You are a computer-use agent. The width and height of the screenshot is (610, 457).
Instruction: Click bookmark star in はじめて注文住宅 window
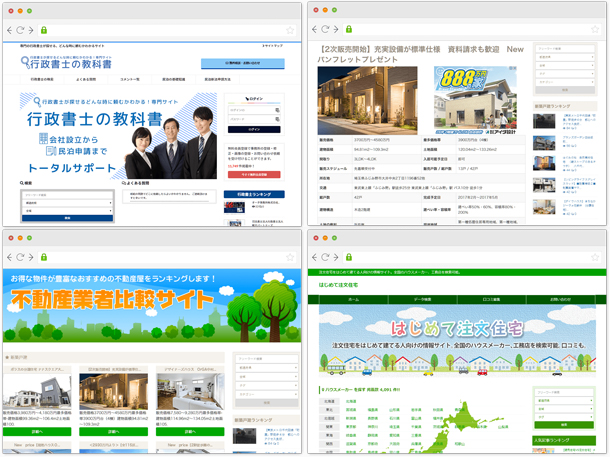point(595,257)
